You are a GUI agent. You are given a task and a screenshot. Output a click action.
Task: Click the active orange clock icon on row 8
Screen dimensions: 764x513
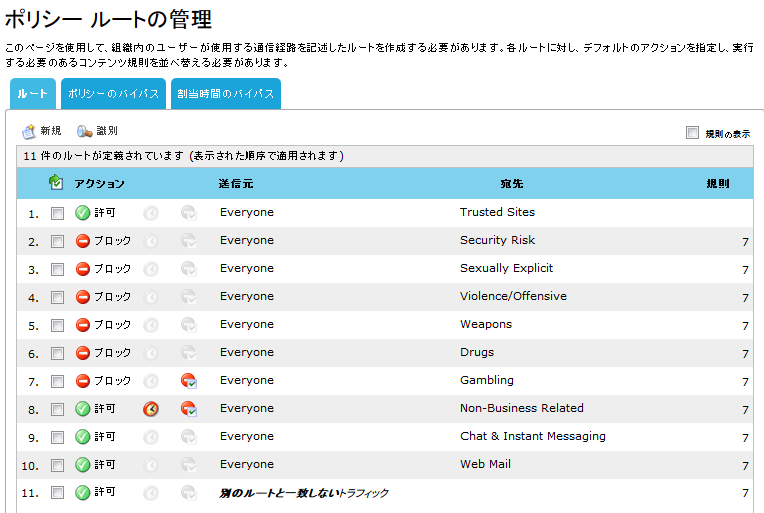tap(151, 409)
